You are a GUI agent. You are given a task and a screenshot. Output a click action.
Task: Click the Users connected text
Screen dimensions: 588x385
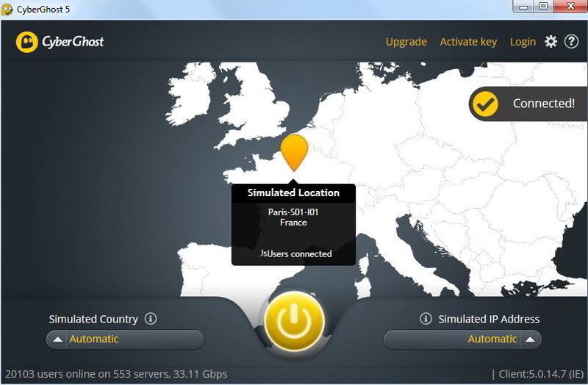point(296,253)
